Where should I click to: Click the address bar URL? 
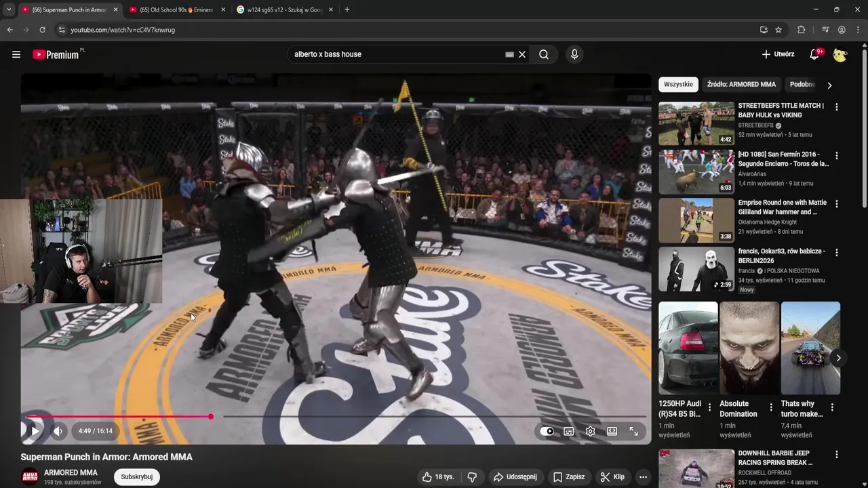click(123, 30)
